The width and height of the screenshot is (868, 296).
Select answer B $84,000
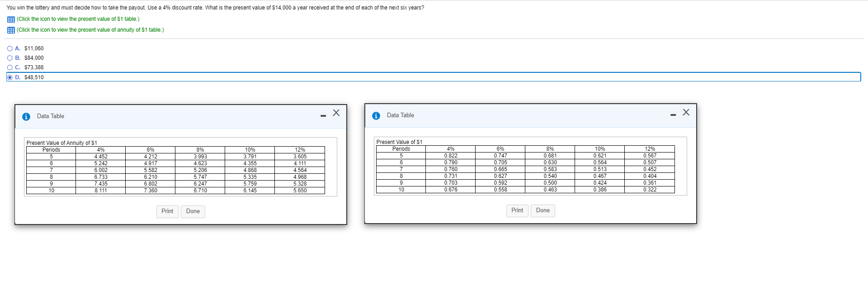tap(10, 58)
